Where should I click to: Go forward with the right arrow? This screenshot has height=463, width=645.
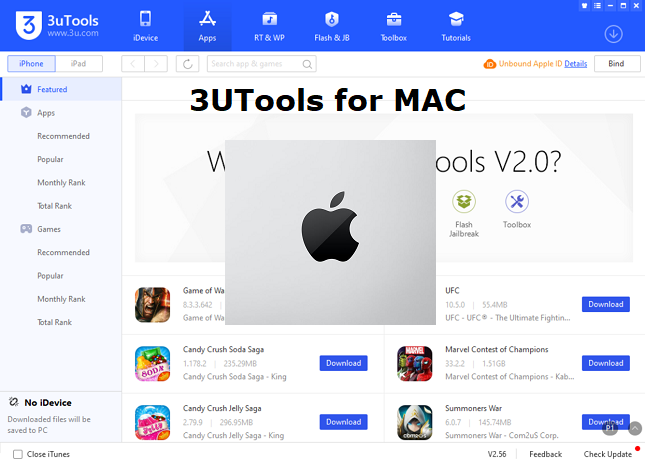click(x=156, y=64)
